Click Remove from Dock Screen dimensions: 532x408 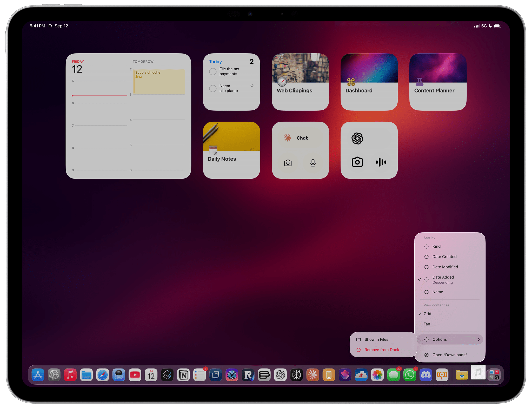point(381,350)
